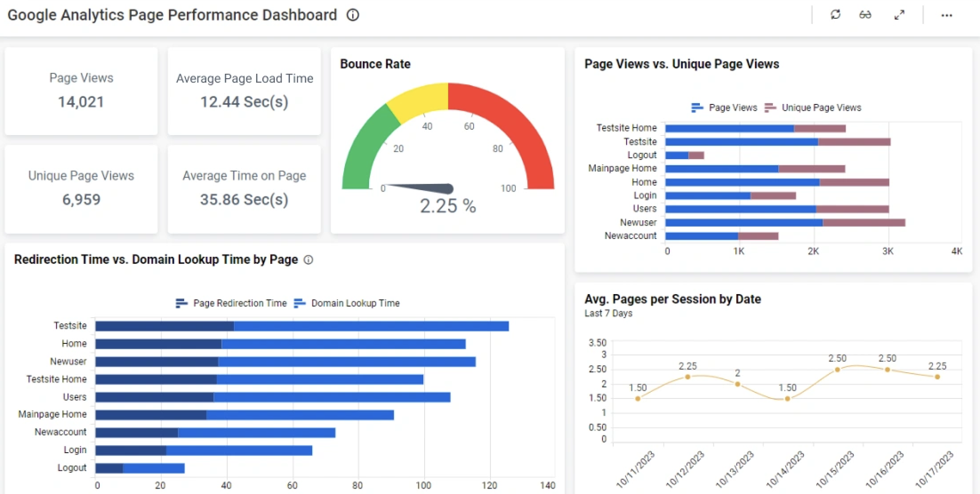This screenshot has width=980, height=494.
Task: Click the Last 7 Days subtitle
Action: pyautogui.click(x=608, y=313)
